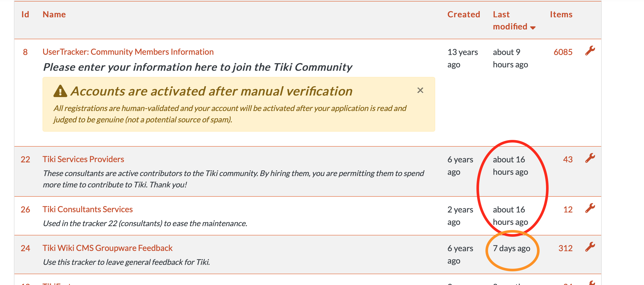Open the Tiki Consultants Services tracker
This screenshot has height=285, width=644.
point(88,209)
